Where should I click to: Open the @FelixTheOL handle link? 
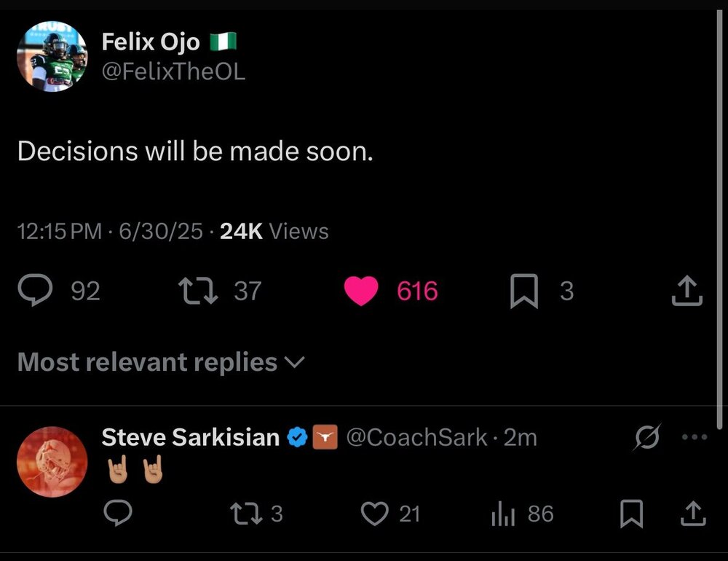point(173,71)
